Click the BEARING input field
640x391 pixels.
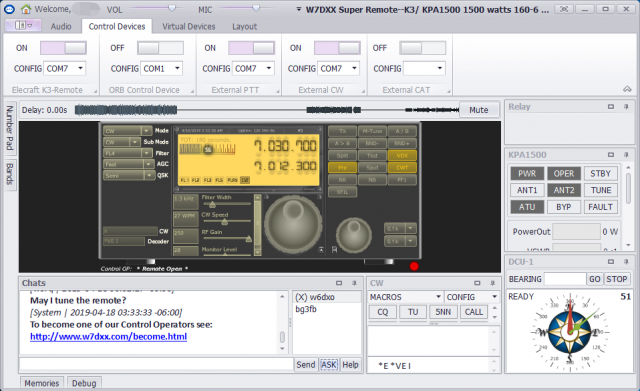[x=565, y=279]
